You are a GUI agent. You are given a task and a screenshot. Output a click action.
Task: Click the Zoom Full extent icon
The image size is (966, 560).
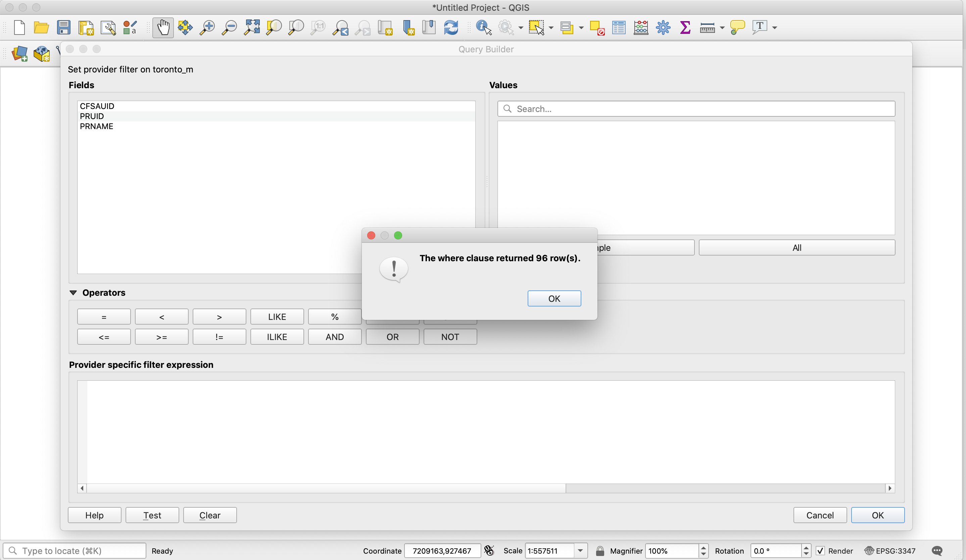(x=252, y=27)
